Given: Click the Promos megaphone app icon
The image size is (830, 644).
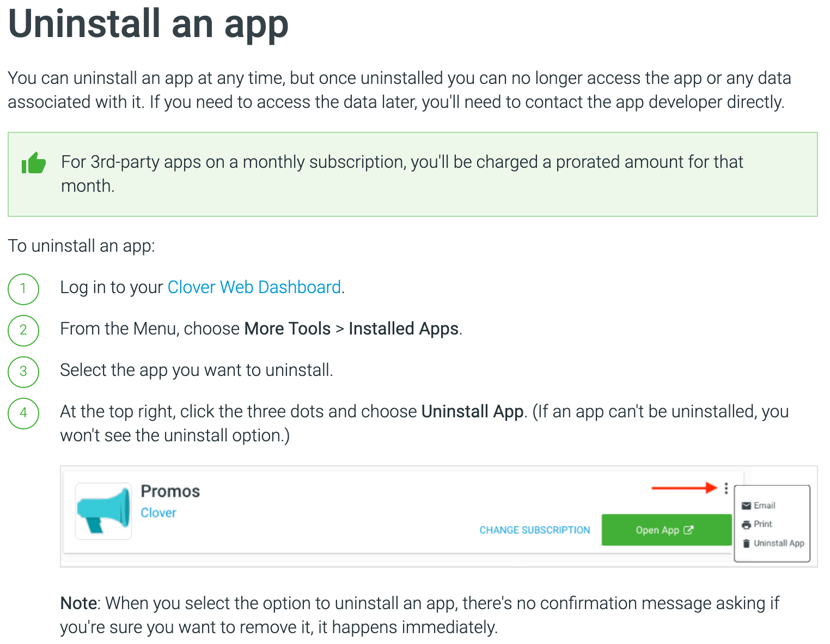Looking at the screenshot, I should tap(103, 511).
